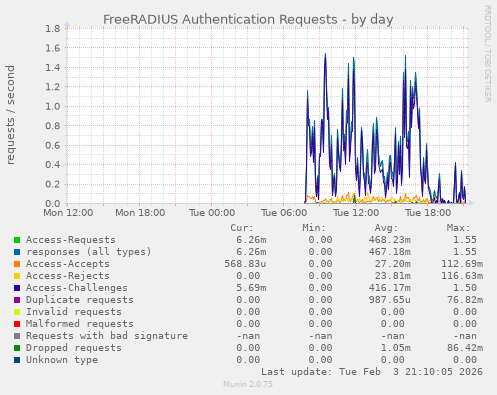Image resolution: width=497 pixels, height=395 pixels.
Task: Click Access-Requests average value 468.23m
Action: coord(390,240)
